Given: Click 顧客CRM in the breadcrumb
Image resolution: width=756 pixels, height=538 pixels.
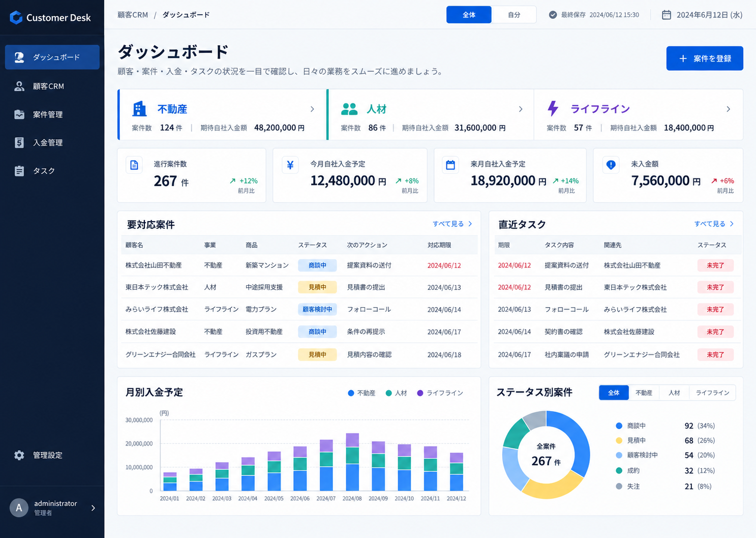Looking at the screenshot, I should (x=133, y=15).
